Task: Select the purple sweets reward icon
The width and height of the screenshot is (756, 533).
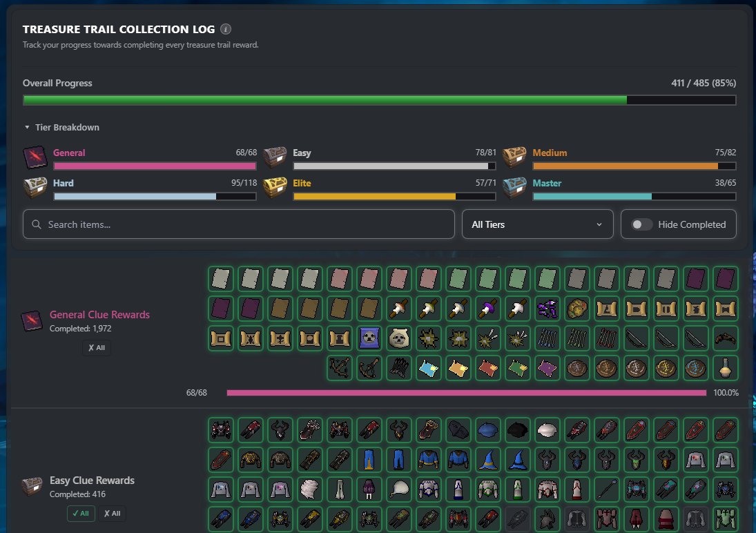Action: click(547, 309)
